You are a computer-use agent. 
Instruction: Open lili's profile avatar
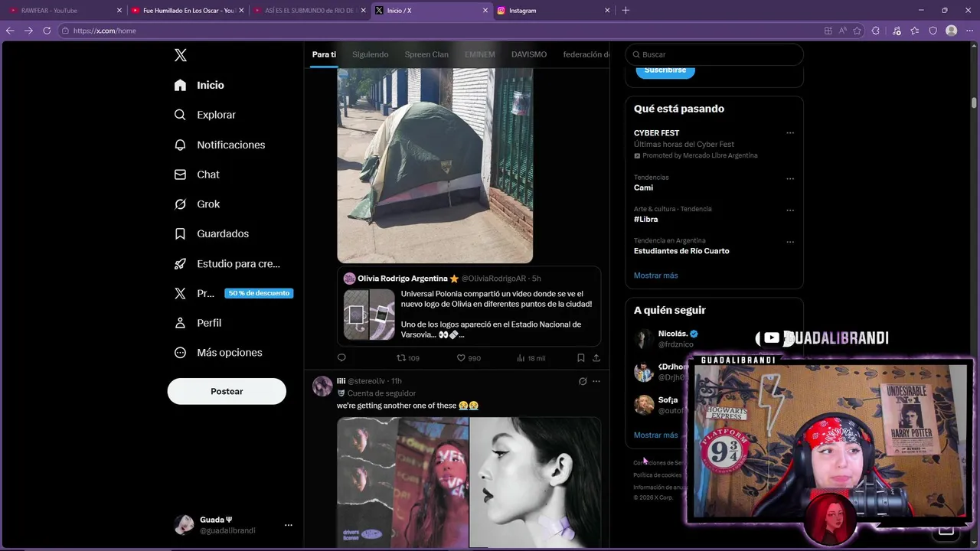[322, 386]
